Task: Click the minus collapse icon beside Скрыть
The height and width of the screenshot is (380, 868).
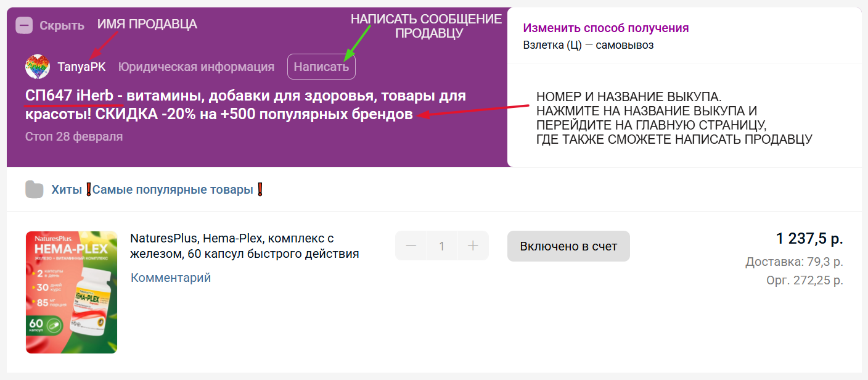Action: (25, 25)
